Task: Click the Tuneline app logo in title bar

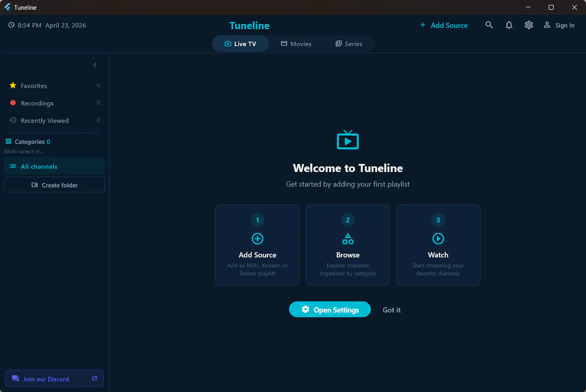Action: click(7, 7)
